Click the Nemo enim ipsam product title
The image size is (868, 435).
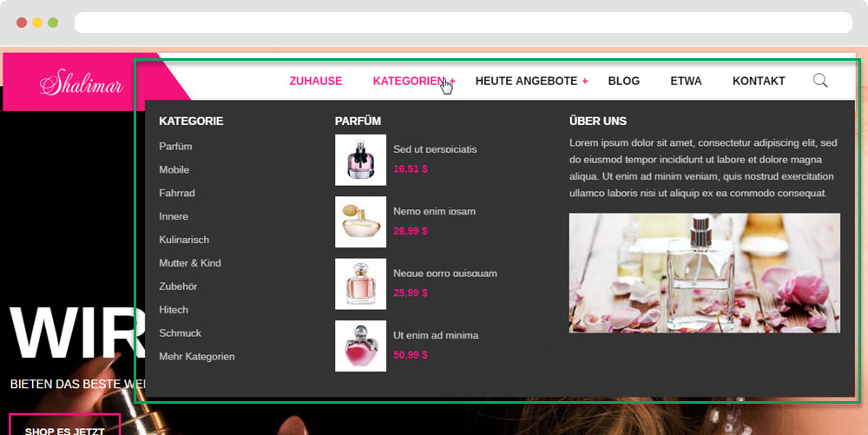pos(435,211)
